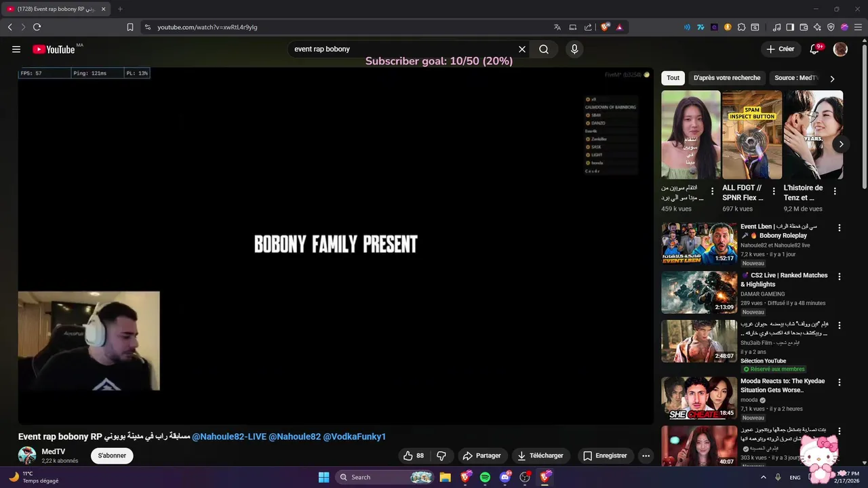Viewport: 868px width, 488px height.
Task: Open Brave Rewards triangle icon
Action: tap(619, 27)
